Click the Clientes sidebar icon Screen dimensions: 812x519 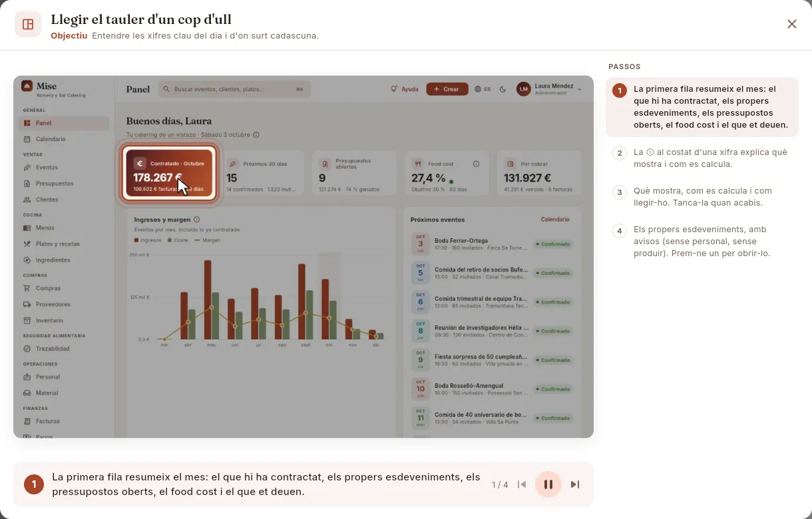(27, 200)
